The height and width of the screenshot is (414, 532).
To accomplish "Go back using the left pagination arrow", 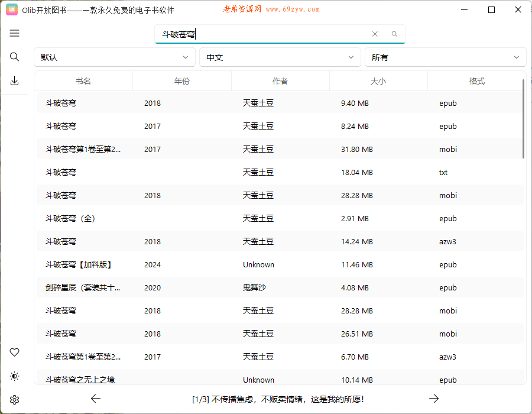I will coord(96,399).
